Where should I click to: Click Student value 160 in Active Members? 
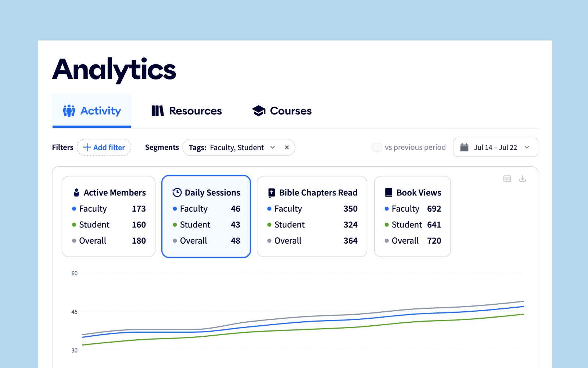click(x=139, y=225)
